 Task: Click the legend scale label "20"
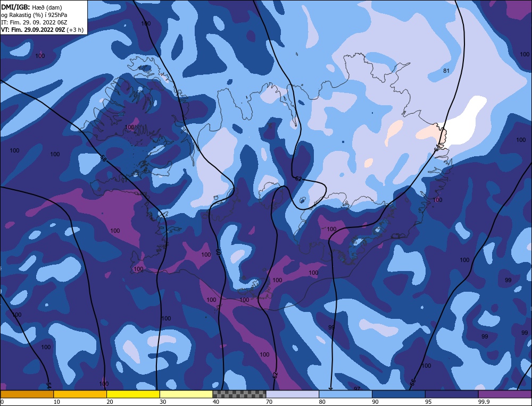[110, 402]
